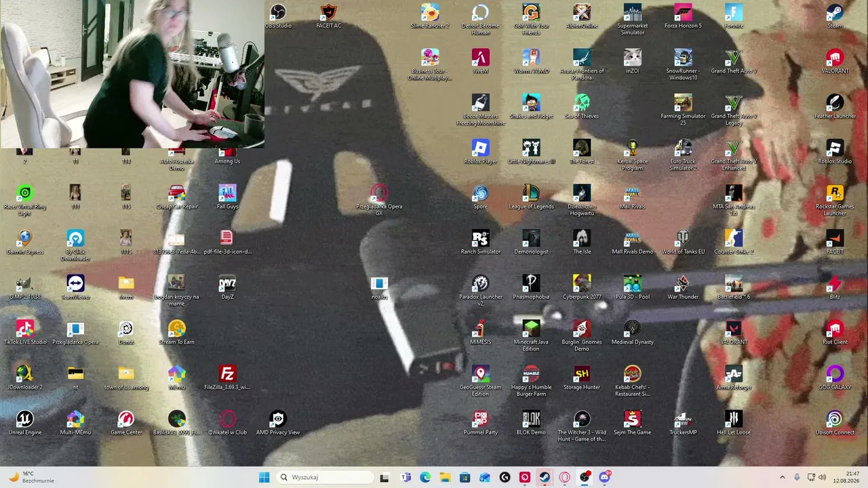Open Golf With Your Friends icon
The image size is (868, 488).
531,19
